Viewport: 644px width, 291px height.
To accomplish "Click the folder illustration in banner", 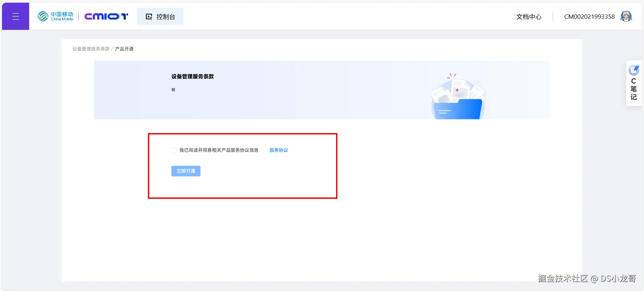I will tap(458, 97).
